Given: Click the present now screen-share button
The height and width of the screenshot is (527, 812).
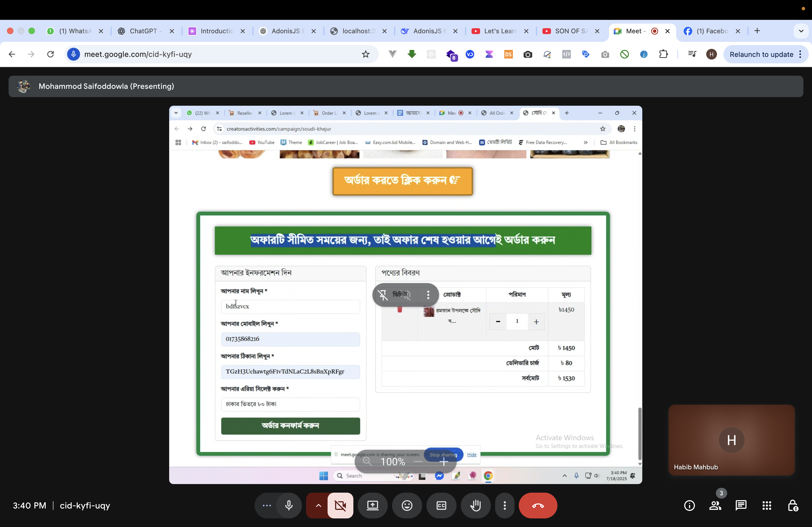Looking at the screenshot, I should click(372, 506).
